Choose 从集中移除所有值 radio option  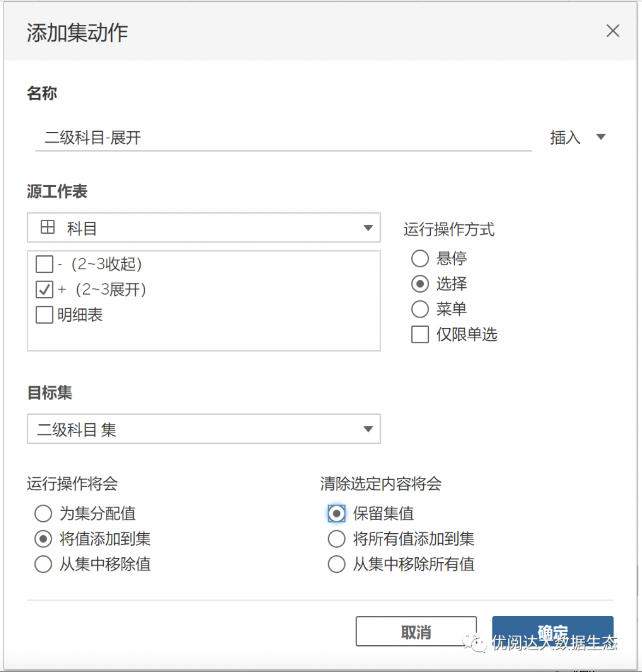tap(336, 564)
